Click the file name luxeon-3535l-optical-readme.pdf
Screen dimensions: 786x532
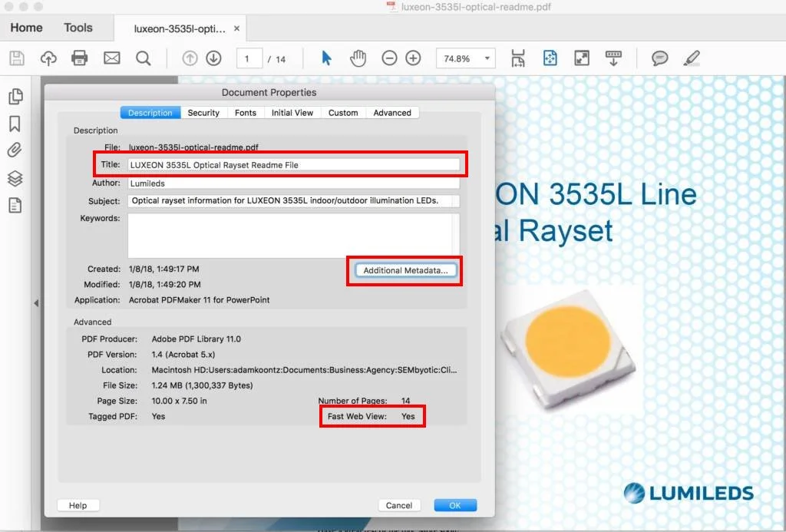tap(193, 147)
